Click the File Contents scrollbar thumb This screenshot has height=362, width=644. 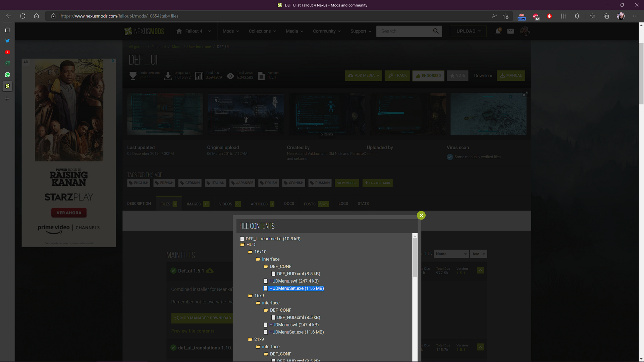click(x=415, y=257)
